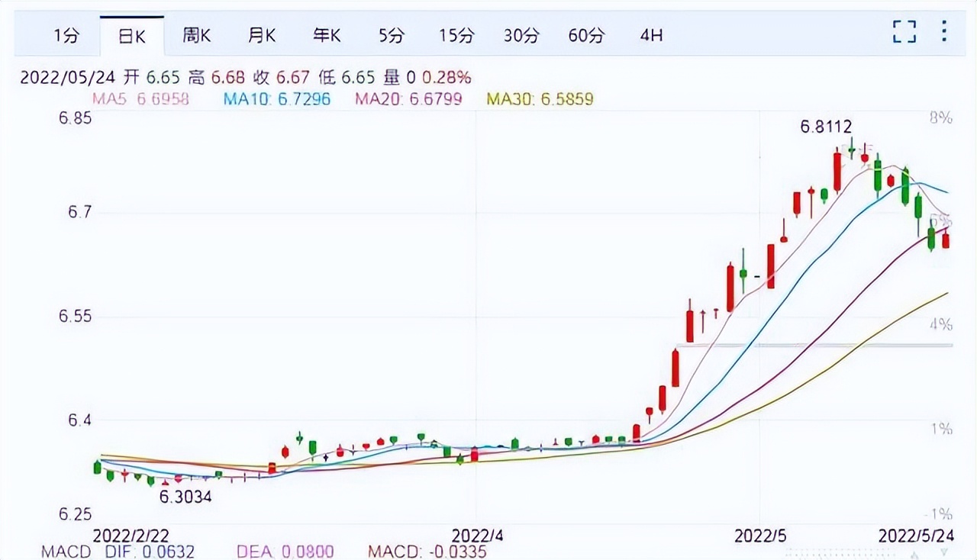Click the 2022/5 date axis label
The width and height of the screenshot is (977, 560).
coord(760,536)
